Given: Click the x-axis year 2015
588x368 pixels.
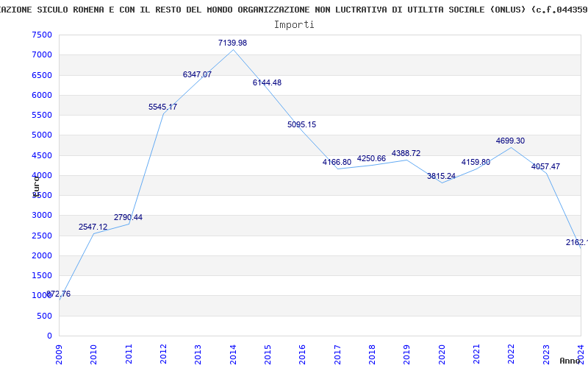Looking at the screenshot, I should click(268, 354).
